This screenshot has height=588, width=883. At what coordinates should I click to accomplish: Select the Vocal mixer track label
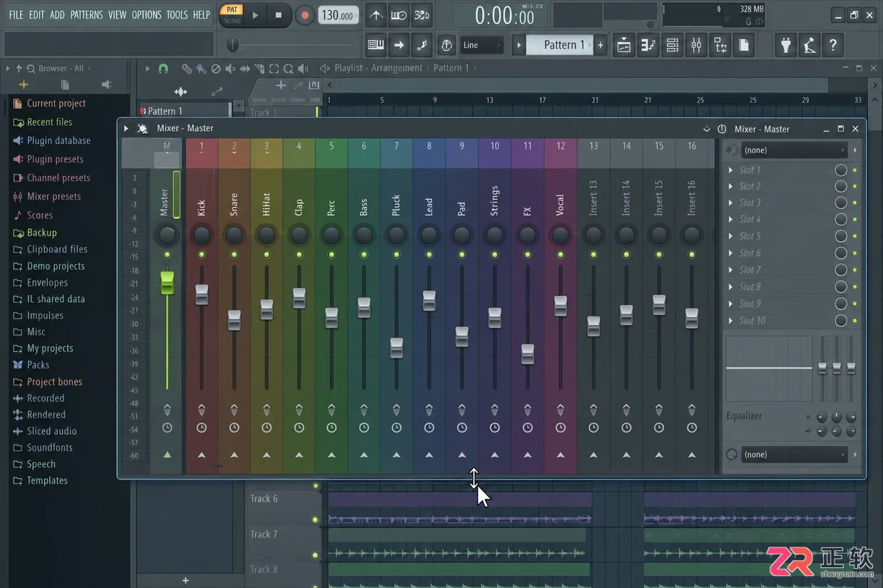[560, 205]
